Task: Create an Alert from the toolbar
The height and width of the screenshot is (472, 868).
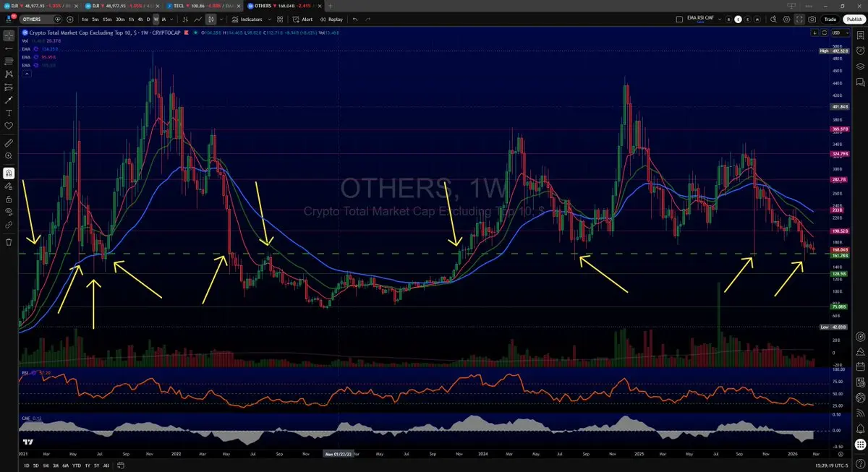Action: (x=302, y=20)
